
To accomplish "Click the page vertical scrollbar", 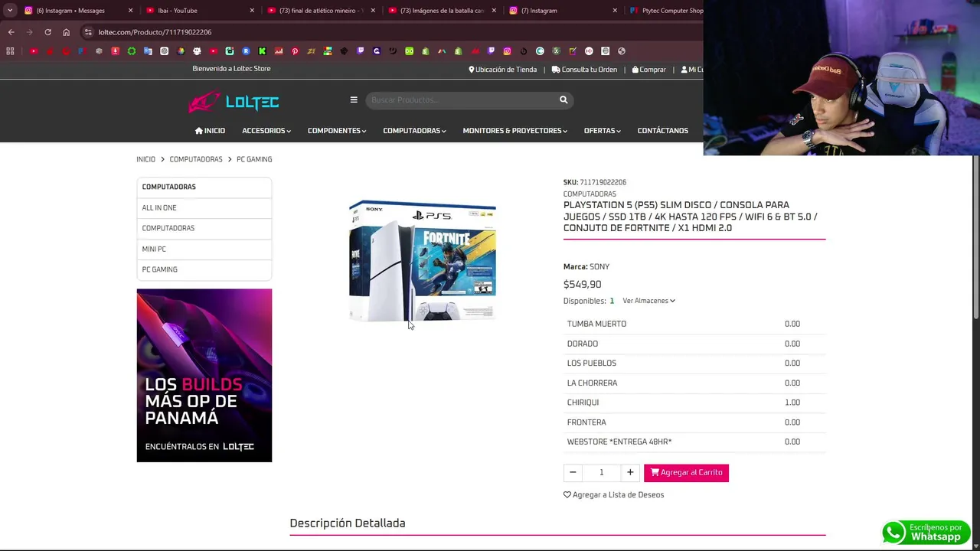I will tap(975, 237).
